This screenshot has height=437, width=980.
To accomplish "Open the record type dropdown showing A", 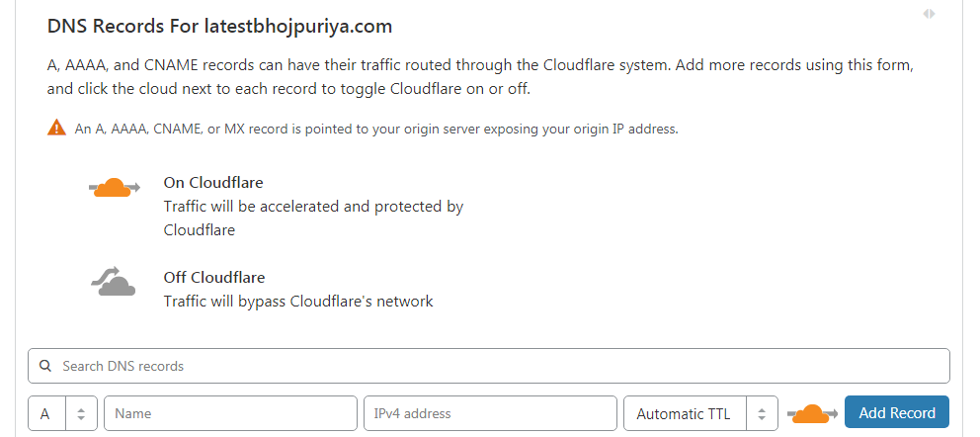I will point(62,413).
